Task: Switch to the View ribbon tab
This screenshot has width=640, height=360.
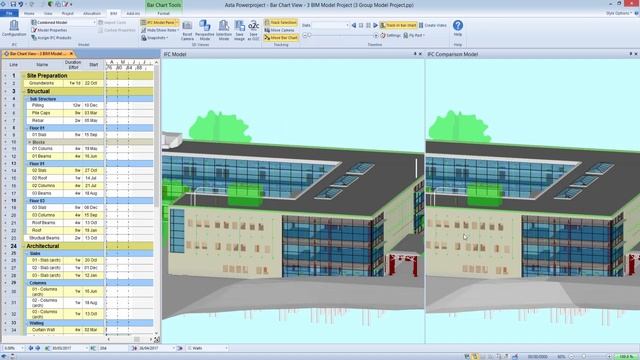Action: (x=48, y=13)
